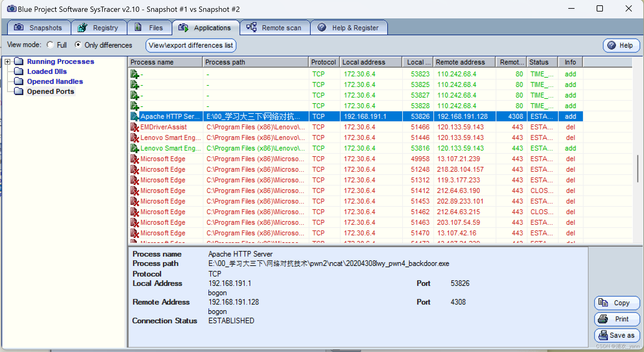This screenshot has width=644, height=352.
Task: Click the SysTracer camera icon in title bar
Action: point(11,8)
